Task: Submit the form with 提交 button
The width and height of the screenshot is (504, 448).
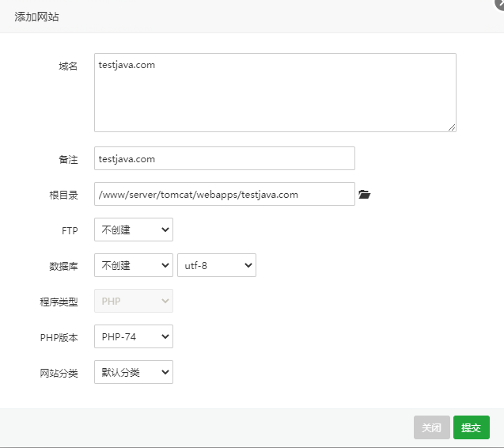Action: coord(472,427)
